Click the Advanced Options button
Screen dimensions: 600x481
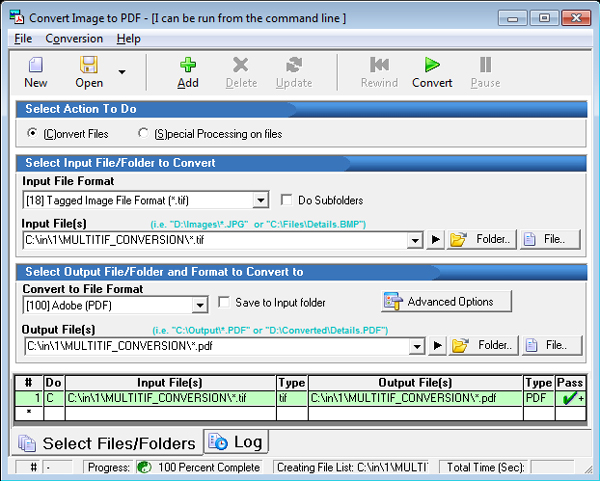[x=446, y=301]
